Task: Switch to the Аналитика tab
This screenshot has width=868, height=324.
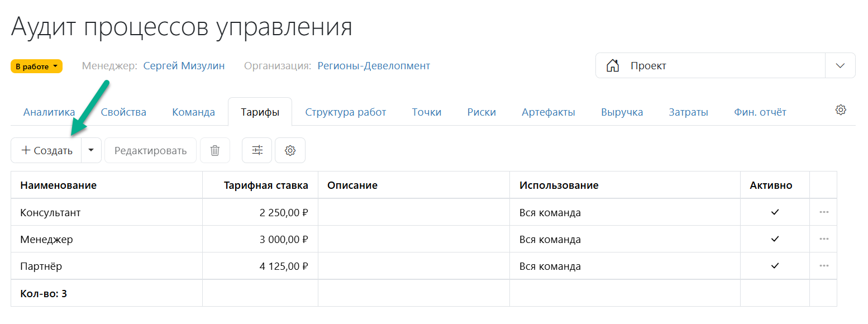Action: pos(49,112)
